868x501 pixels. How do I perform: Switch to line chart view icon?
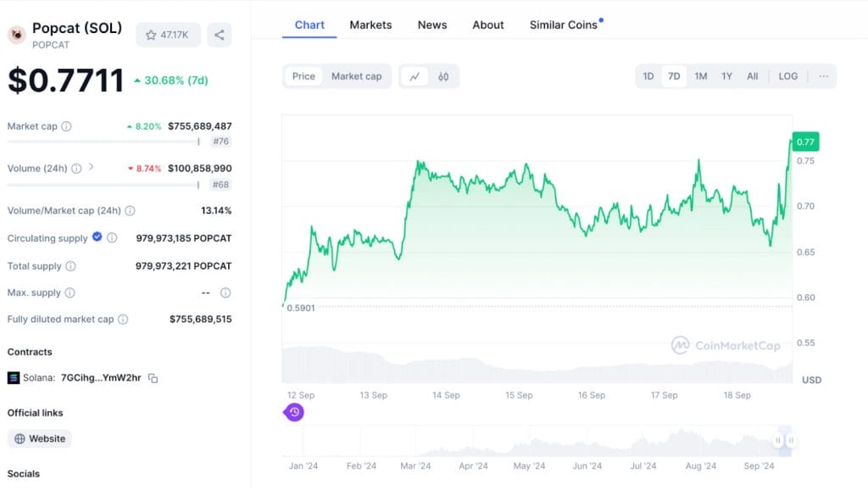point(415,76)
